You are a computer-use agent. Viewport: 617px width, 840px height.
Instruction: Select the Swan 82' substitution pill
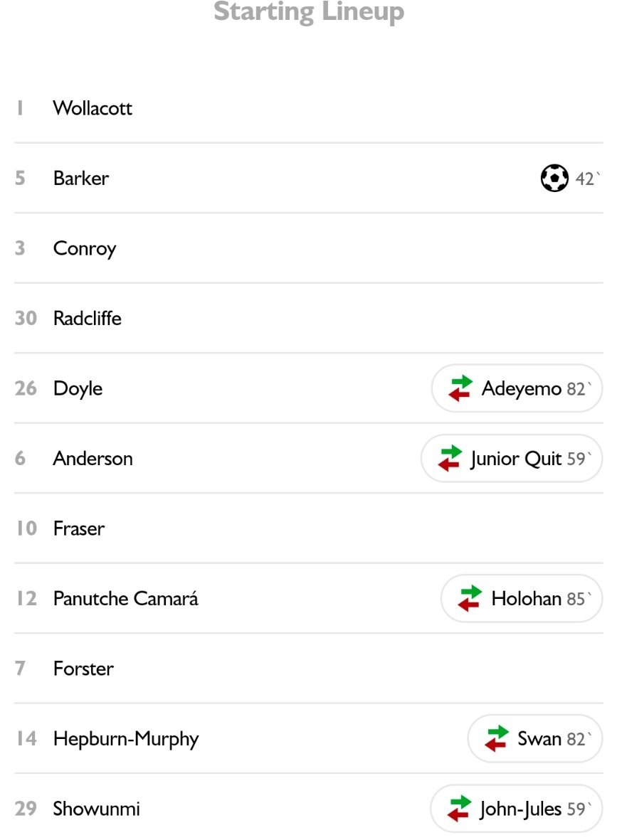point(535,739)
